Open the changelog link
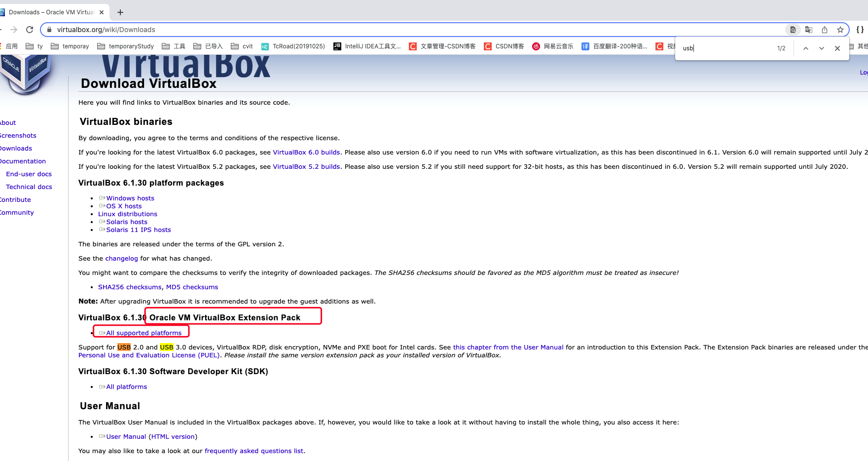This screenshot has width=868, height=461. click(121, 259)
